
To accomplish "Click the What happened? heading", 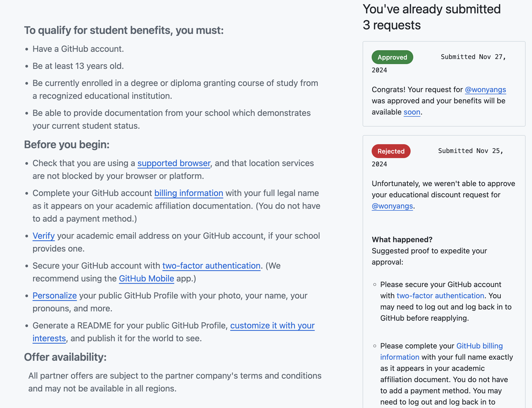I will (402, 240).
